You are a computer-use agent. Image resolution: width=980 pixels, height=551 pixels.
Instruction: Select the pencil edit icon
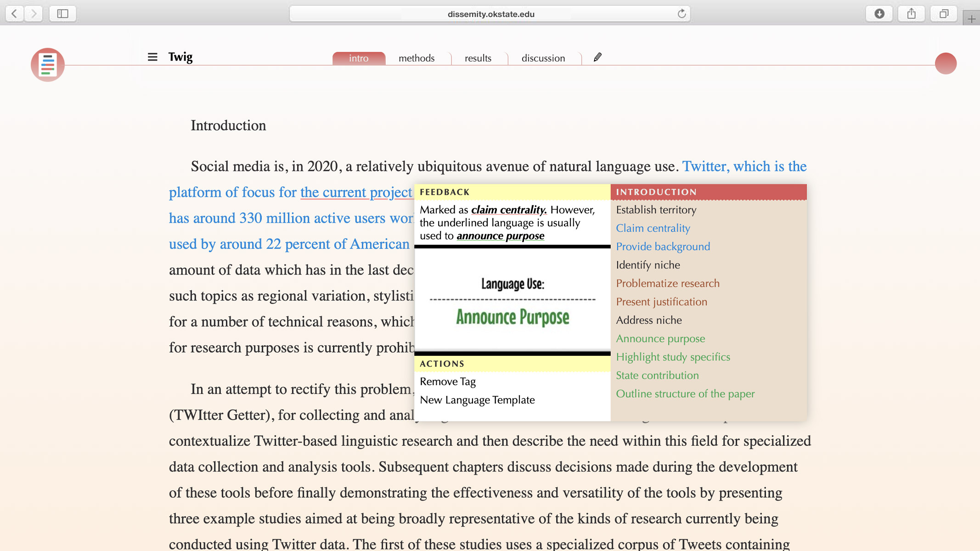[x=597, y=57]
